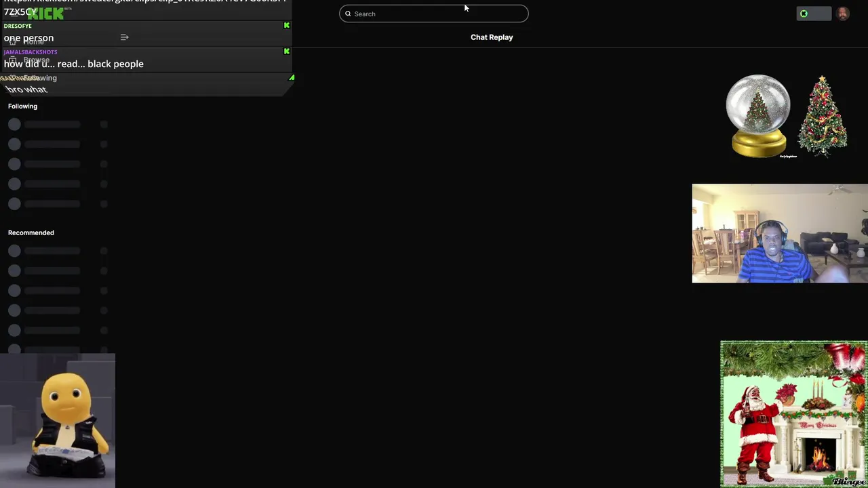Click the 'bro what' chat message
This screenshot has width=868, height=488.
tap(26, 89)
